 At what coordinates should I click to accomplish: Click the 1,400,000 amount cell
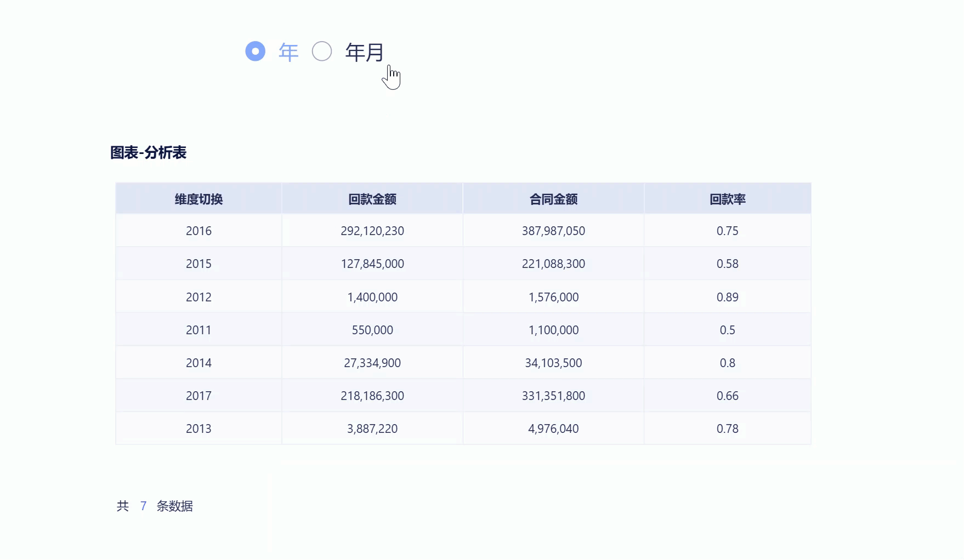(x=372, y=297)
